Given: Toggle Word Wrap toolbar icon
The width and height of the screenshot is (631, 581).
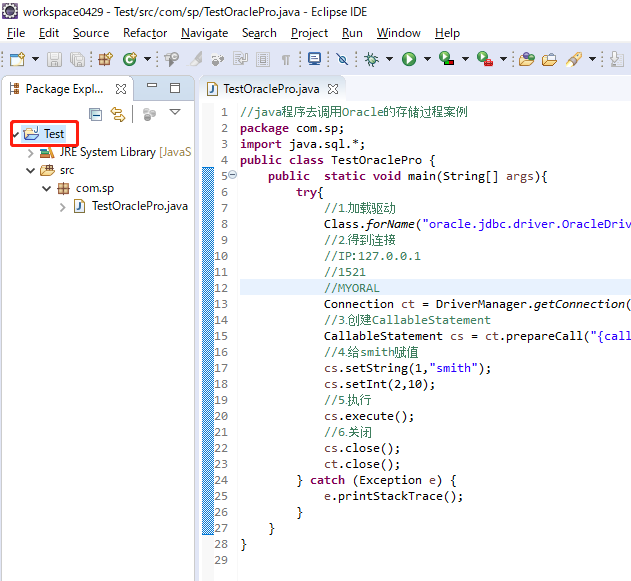Looking at the screenshot, I should pyautogui.click(x=241, y=60).
